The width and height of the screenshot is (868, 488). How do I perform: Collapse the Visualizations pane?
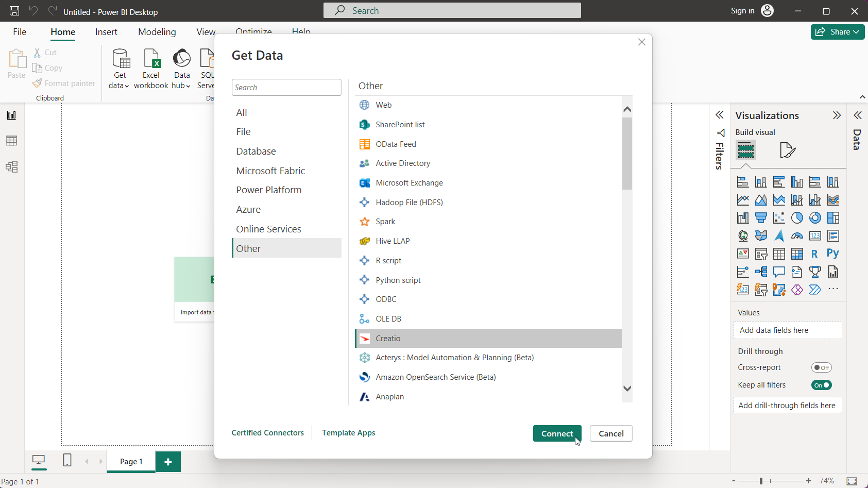(x=837, y=115)
